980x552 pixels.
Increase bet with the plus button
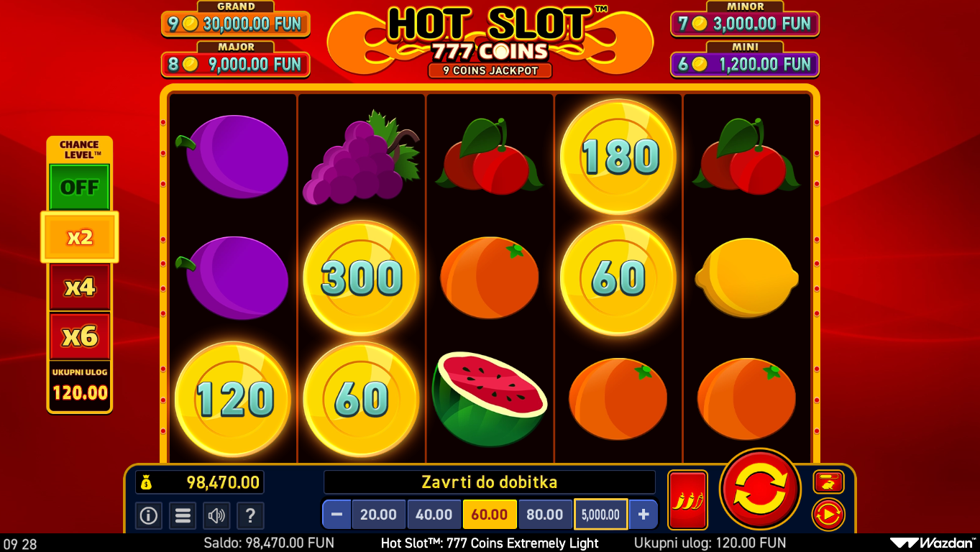(x=644, y=515)
